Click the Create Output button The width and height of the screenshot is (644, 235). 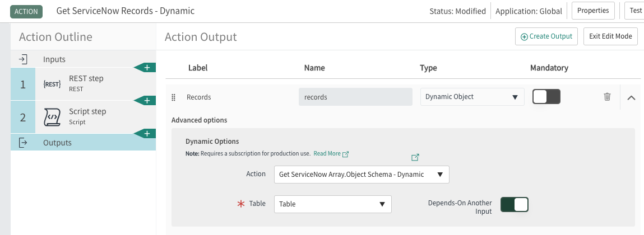(x=546, y=36)
